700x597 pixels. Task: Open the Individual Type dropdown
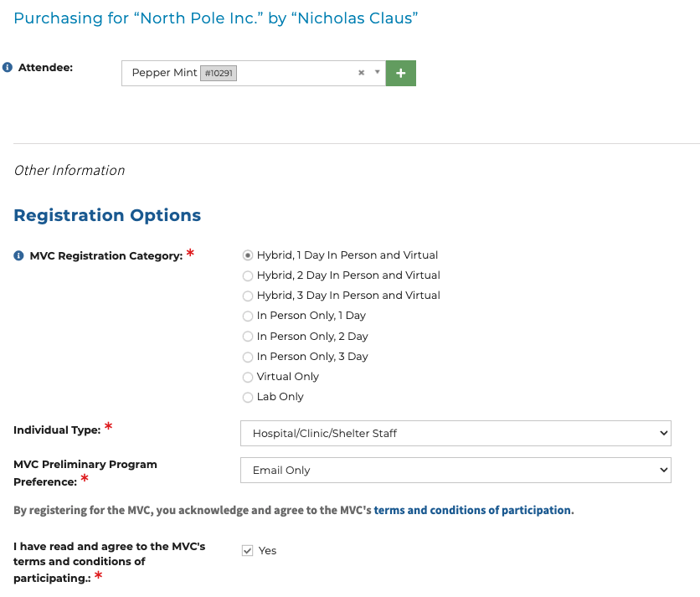pyautogui.click(x=456, y=433)
